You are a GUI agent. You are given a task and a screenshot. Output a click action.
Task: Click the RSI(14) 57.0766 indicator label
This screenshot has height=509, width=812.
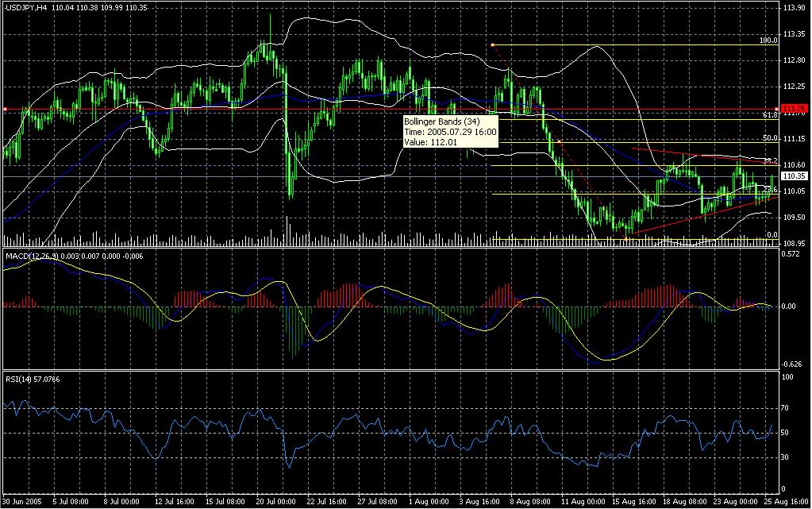coord(33,380)
